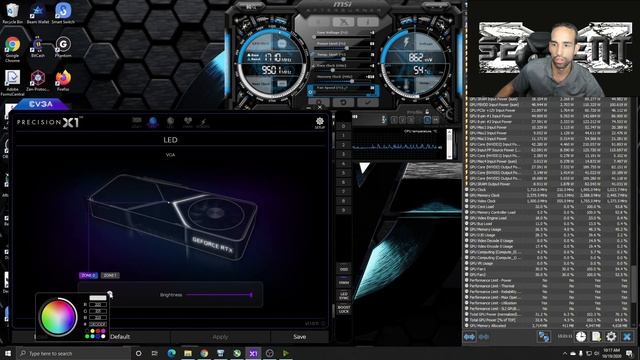Open the lightning bolt tab in Precision X1
Image resolution: width=640 pixels, height=360 pixels.
[x=203, y=122]
